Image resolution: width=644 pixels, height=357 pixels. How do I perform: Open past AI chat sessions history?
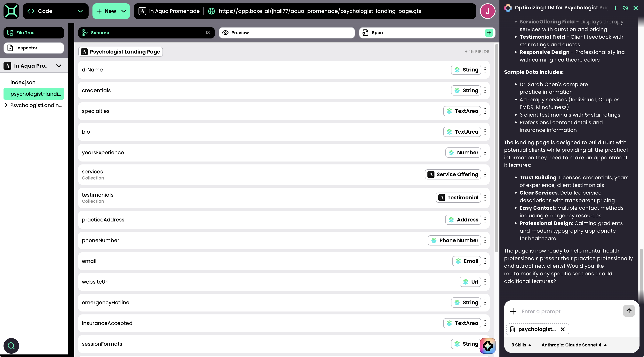626,8
